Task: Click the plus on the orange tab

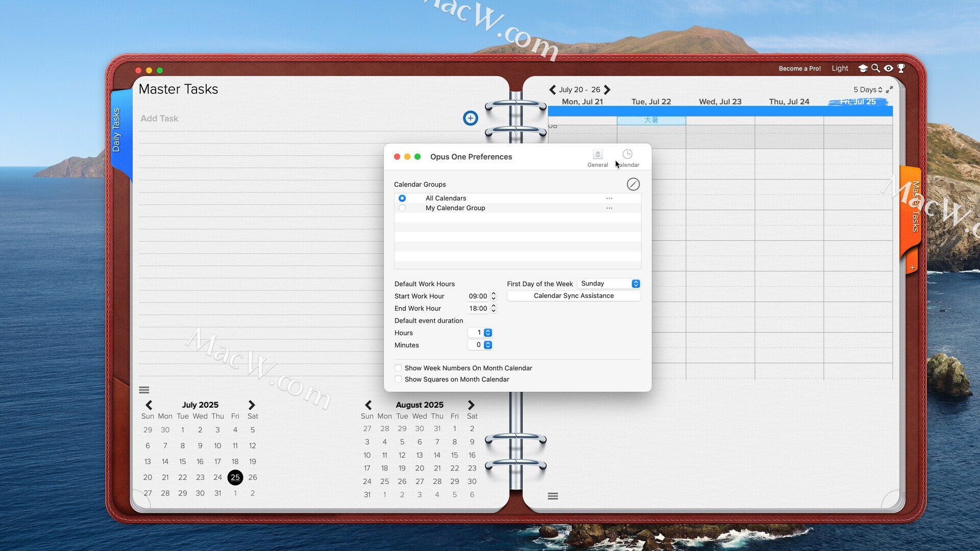Action: pos(912,267)
